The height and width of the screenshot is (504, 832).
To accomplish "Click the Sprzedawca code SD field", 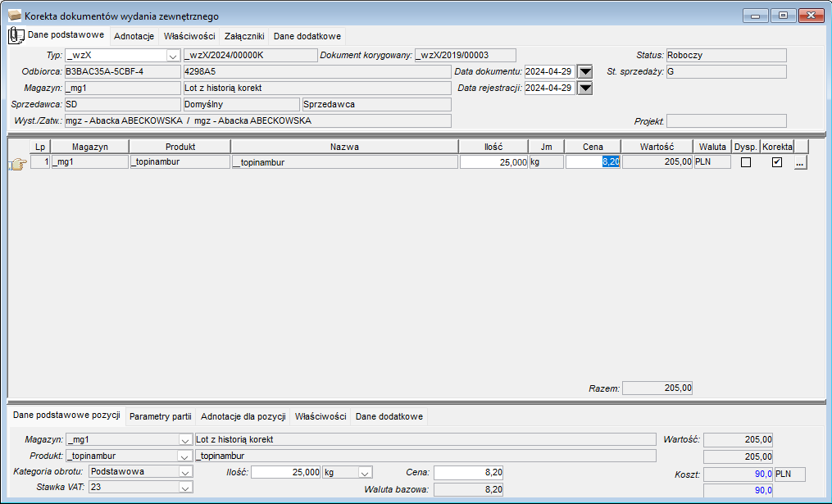I will coord(123,105).
